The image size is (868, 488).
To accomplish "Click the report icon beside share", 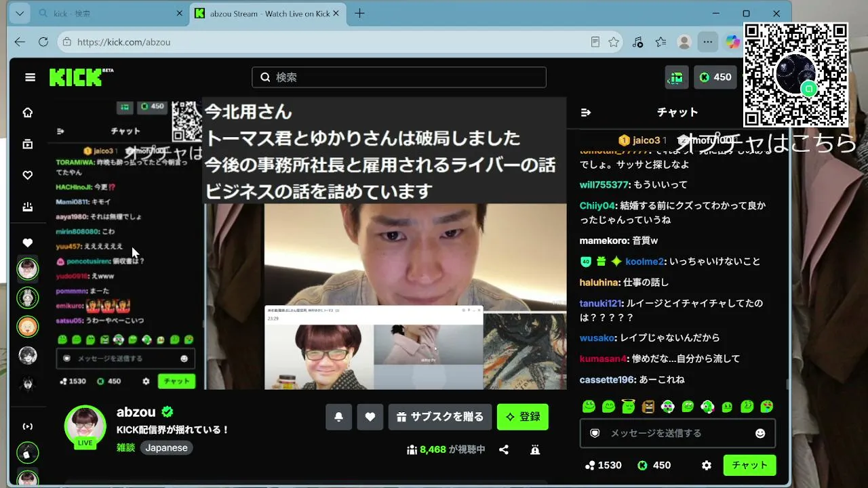I will click(x=535, y=449).
